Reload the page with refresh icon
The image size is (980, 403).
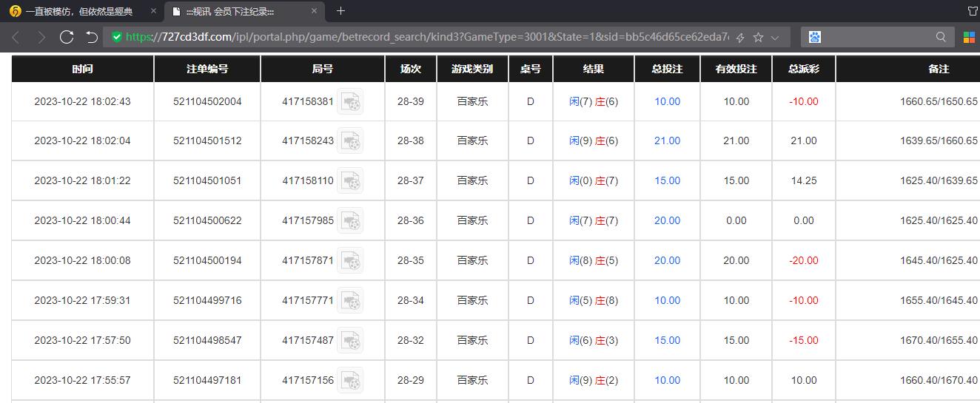67,37
